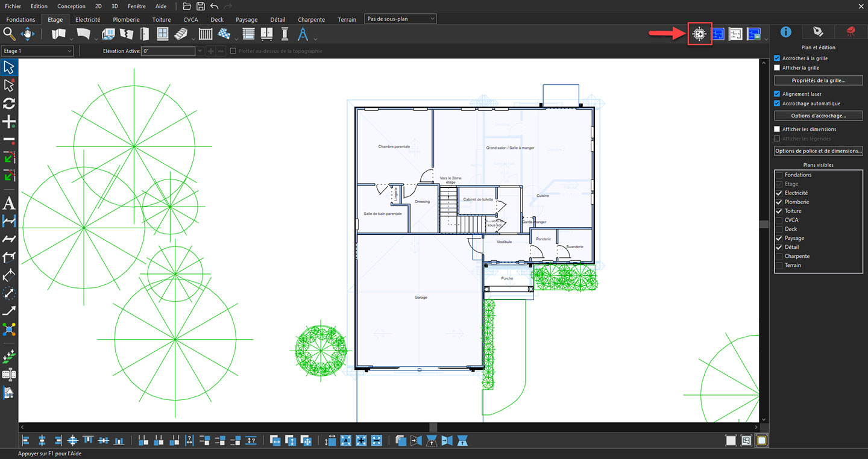Toggle Alignement laser checkbox
Viewport: 868px width, 459px height.
point(777,94)
